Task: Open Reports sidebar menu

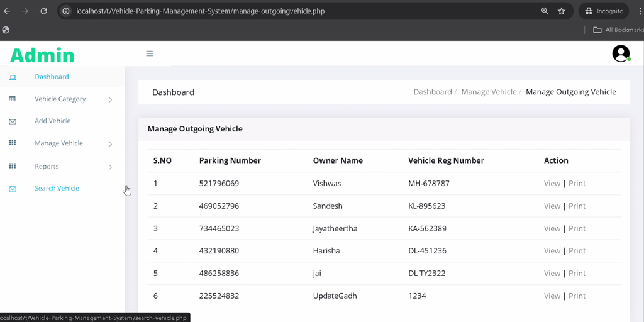Action: [x=47, y=166]
